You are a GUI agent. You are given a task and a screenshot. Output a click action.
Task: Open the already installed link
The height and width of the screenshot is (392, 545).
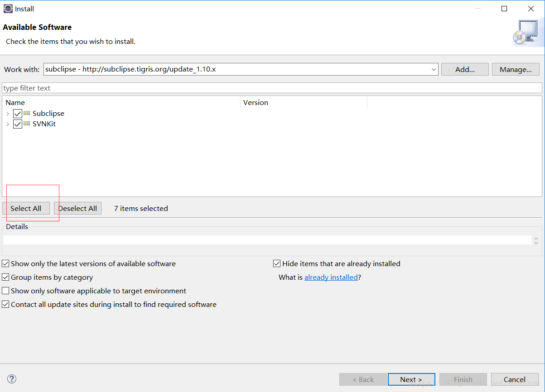331,277
